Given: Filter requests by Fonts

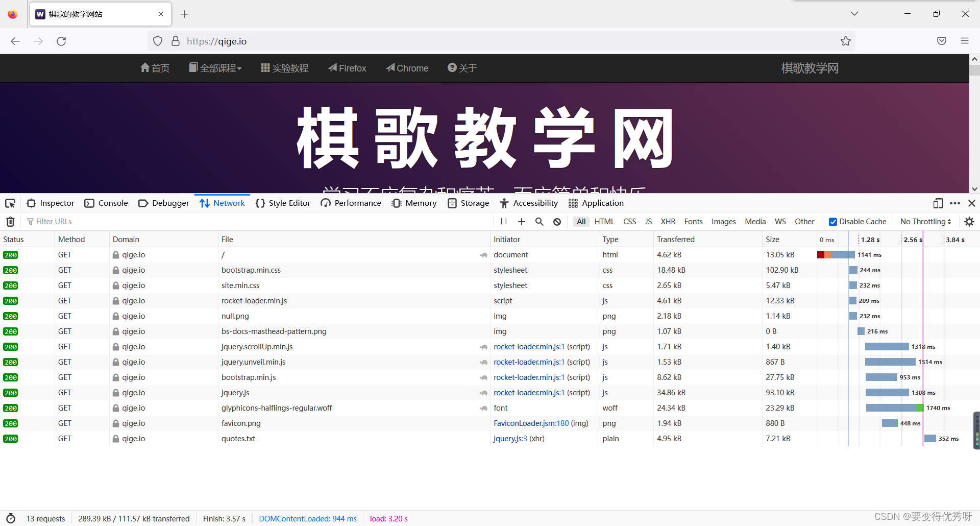Looking at the screenshot, I should tap(694, 222).
